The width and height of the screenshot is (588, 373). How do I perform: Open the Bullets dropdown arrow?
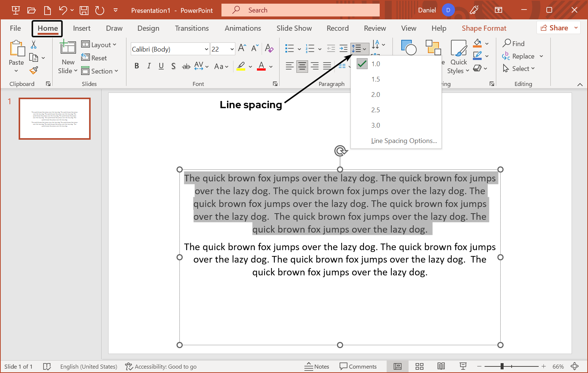click(x=299, y=48)
